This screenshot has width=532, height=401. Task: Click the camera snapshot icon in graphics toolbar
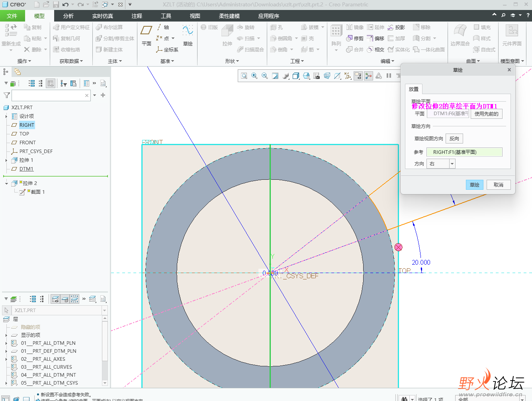click(317, 76)
